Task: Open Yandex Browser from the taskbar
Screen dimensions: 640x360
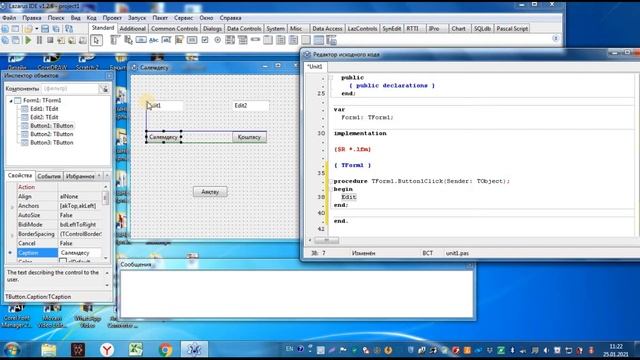Action: pos(107,350)
